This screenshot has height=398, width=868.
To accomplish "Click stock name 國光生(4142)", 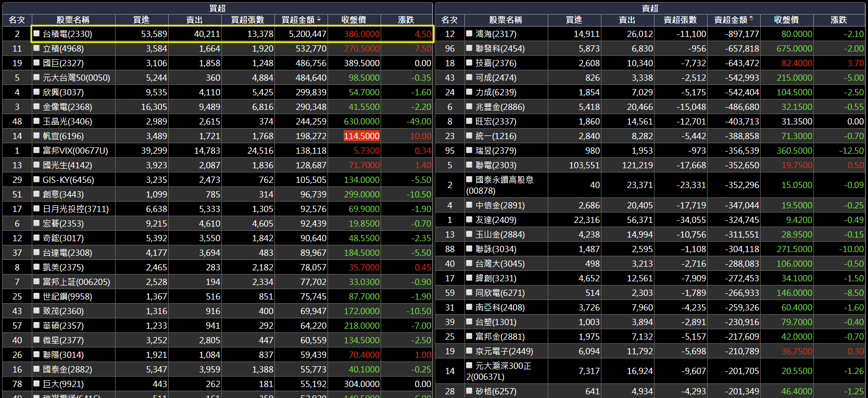I will (x=67, y=165).
